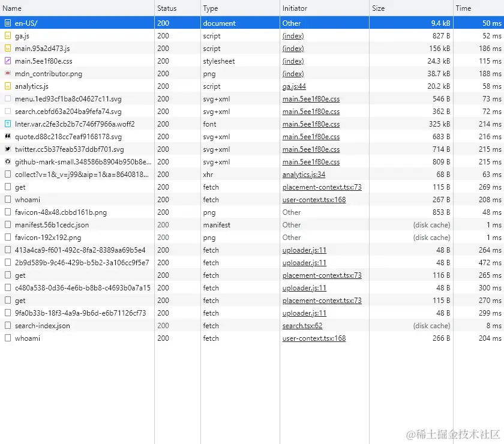
Task: Click the file icon beside request c480a538-0d36-4e6b
Action: (x=8, y=287)
